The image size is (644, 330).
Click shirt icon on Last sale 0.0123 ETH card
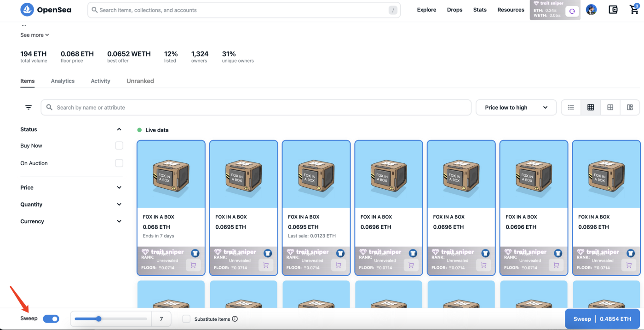click(x=340, y=253)
